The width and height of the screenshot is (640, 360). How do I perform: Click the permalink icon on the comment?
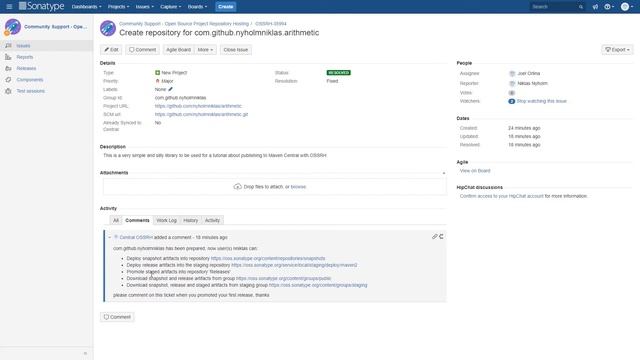[x=435, y=237]
